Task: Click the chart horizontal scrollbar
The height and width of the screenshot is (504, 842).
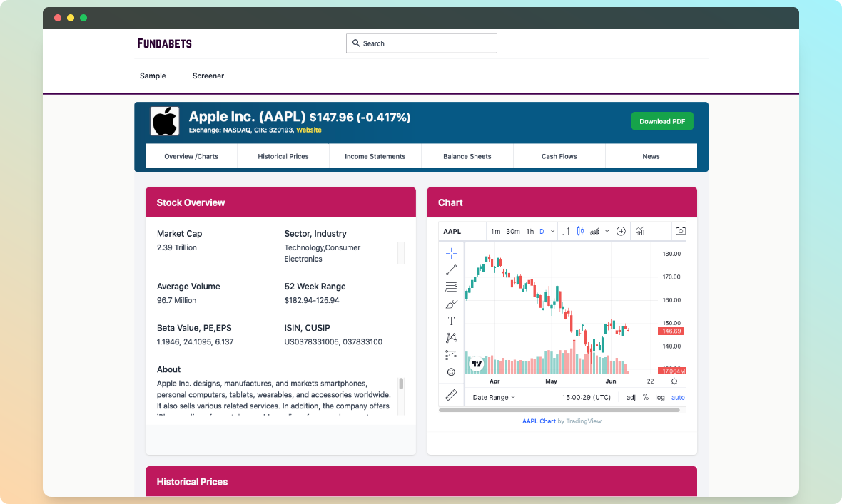Action: 559,410
